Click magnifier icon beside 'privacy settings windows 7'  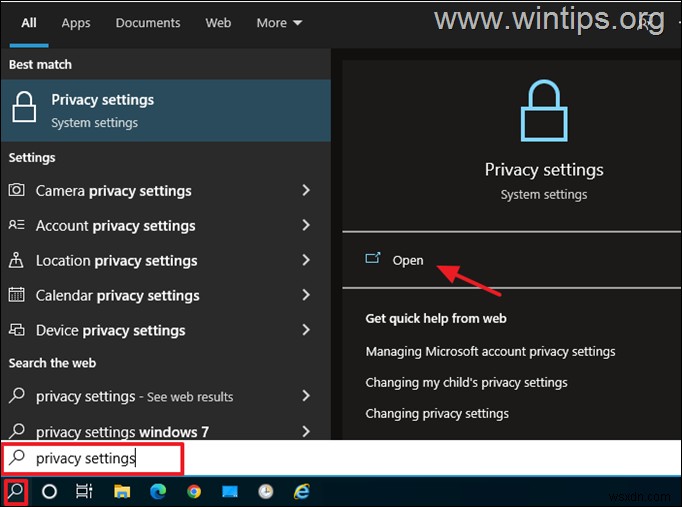click(17, 430)
